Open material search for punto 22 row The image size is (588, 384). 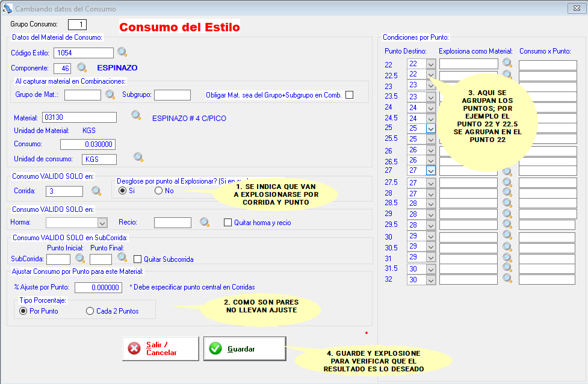click(507, 63)
